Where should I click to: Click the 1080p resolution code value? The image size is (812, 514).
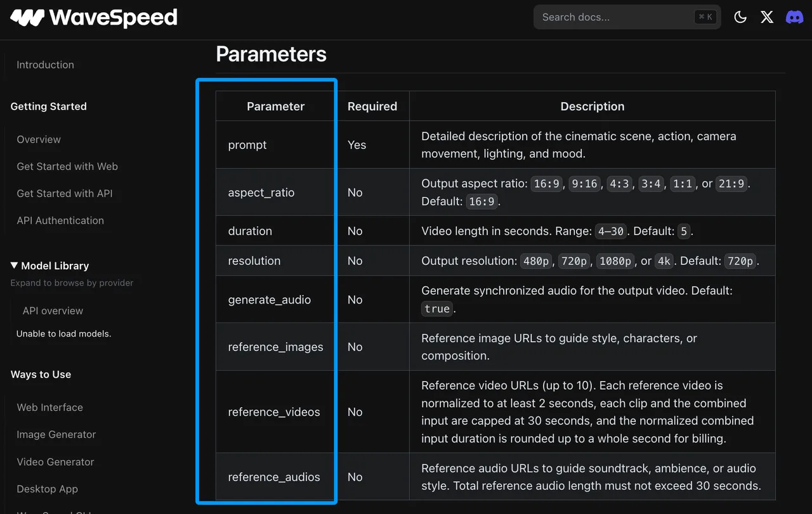pos(615,262)
